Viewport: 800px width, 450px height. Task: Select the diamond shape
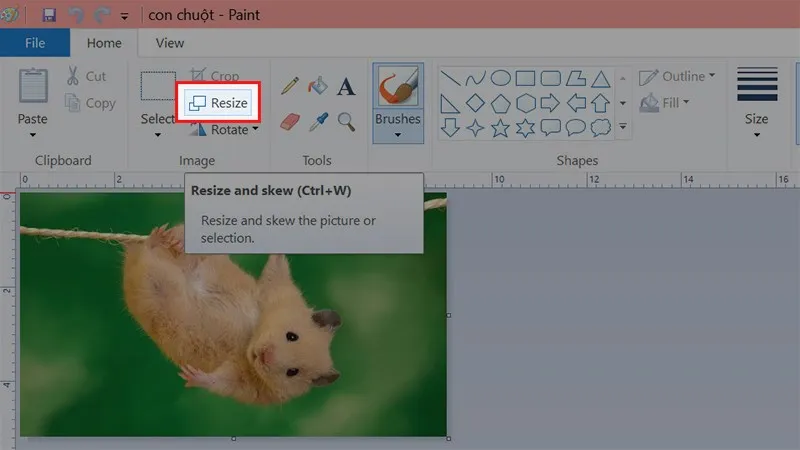pyautogui.click(x=475, y=103)
